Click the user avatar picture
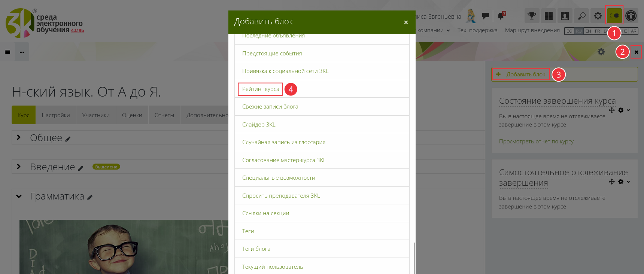The width and height of the screenshot is (644, 274). click(x=471, y=16)
